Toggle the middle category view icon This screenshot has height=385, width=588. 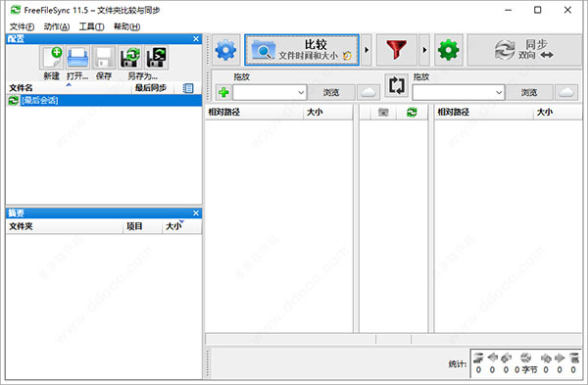(x=383, y=112)
